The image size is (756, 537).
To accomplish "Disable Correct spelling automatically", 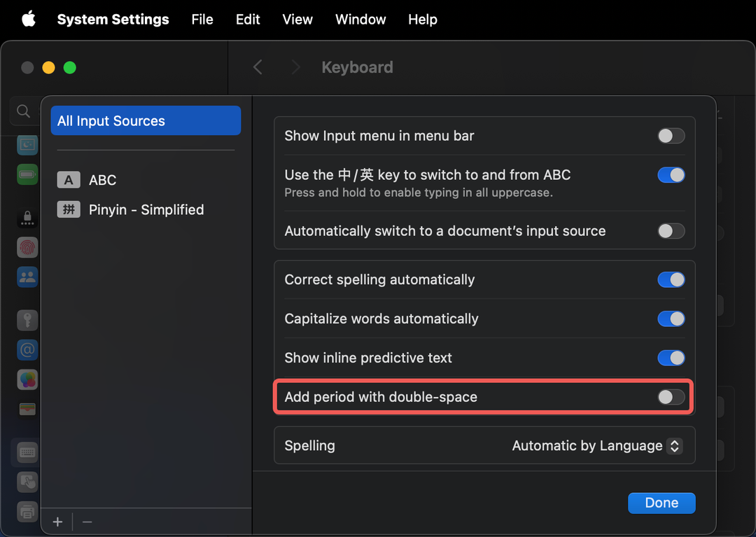I will tap(671, 279).
